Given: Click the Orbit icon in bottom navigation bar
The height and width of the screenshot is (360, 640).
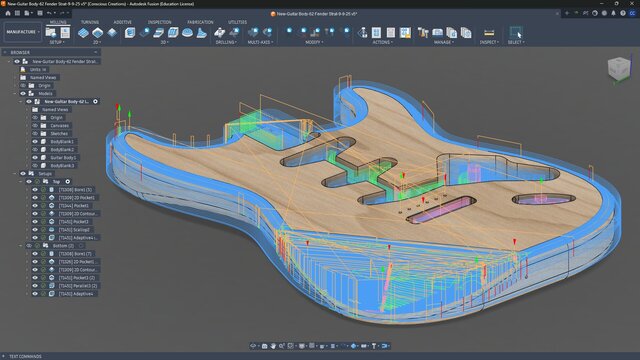Looking at the screenshot, I should [x=253, y=346].
